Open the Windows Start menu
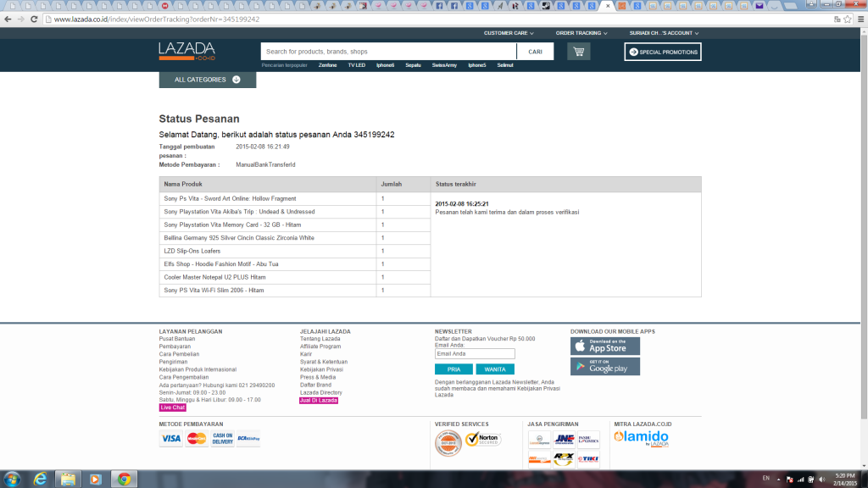The width and height of the screenshot is (868, 488). coord(12,480)
